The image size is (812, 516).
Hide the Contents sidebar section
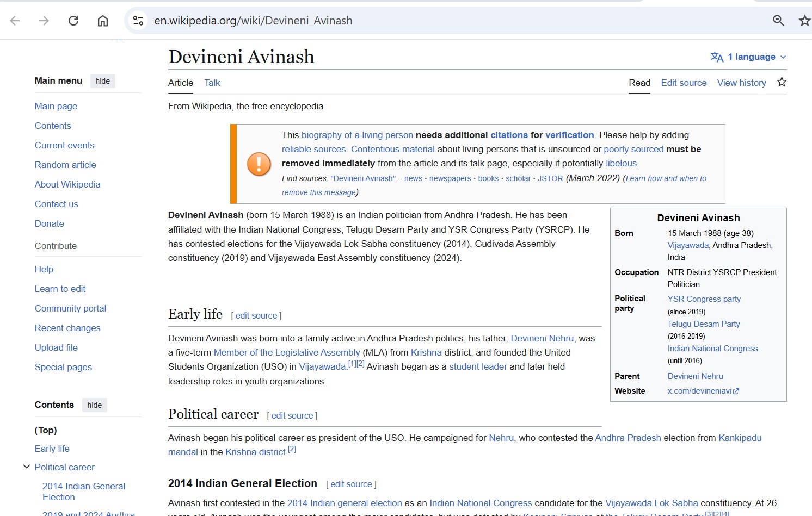click(95, 405)
